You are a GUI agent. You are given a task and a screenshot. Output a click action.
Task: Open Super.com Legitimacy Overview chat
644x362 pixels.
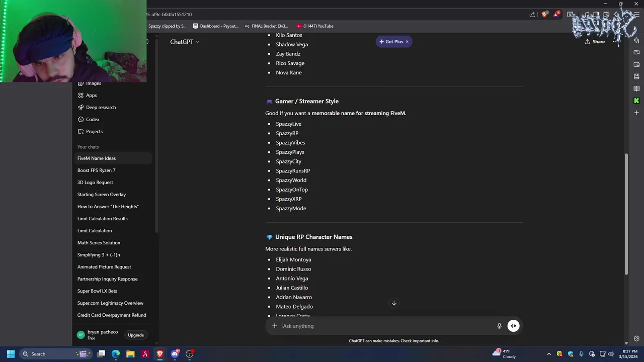pos(113,303)
